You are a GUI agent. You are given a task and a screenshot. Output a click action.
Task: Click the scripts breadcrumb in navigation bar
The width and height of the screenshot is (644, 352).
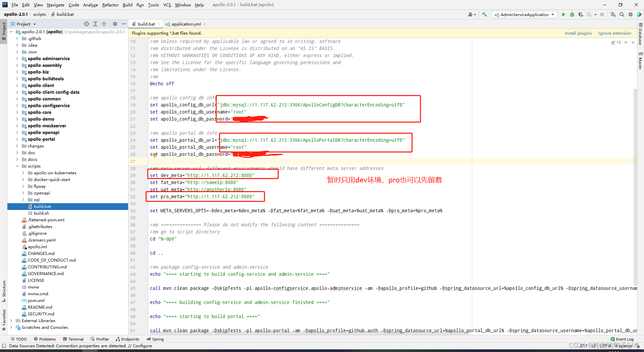tap(39, 14)
